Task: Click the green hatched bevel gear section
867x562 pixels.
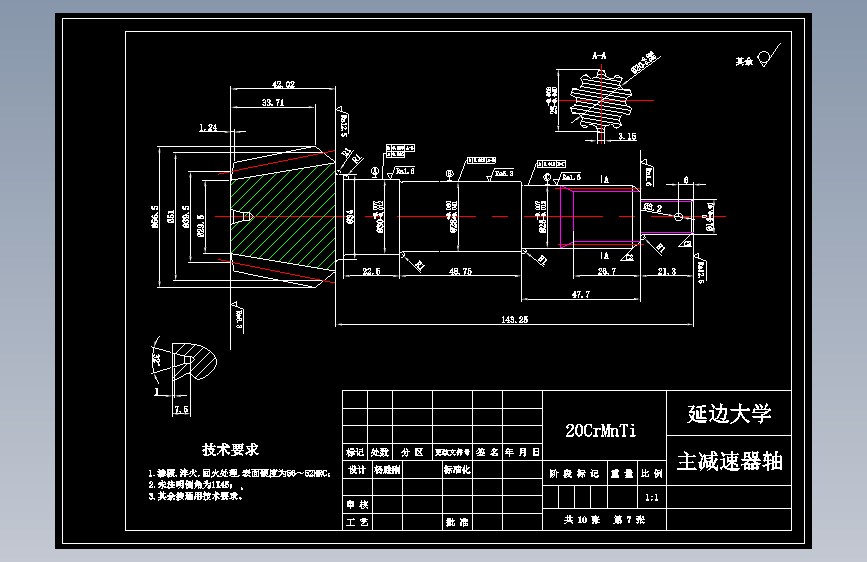Action: tap(283, 216)
